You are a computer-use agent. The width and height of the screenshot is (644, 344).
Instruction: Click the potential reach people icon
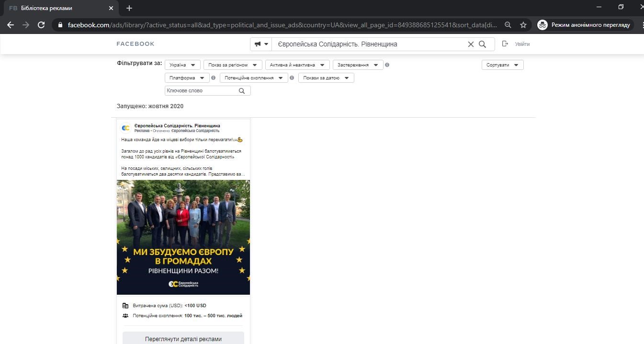point(125,316)
